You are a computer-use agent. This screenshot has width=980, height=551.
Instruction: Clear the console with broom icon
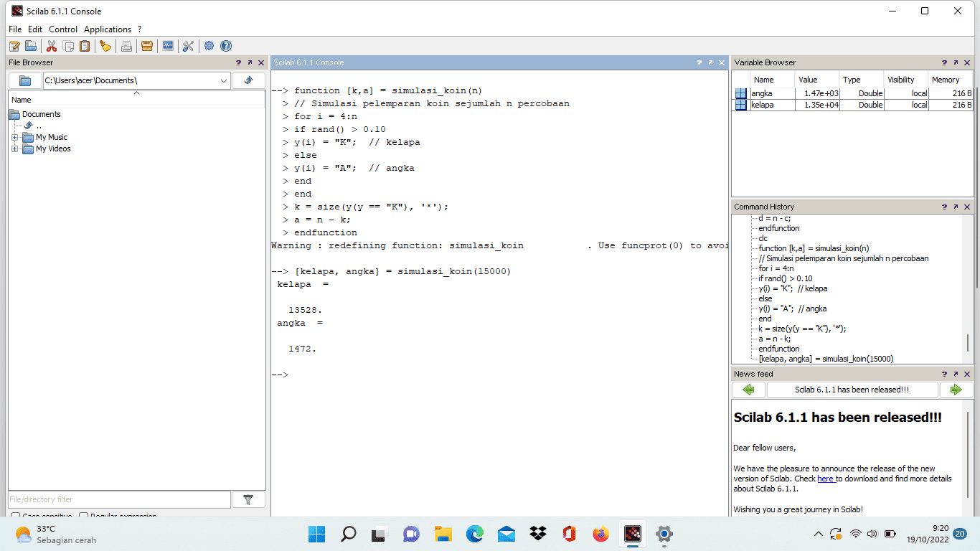105,46
